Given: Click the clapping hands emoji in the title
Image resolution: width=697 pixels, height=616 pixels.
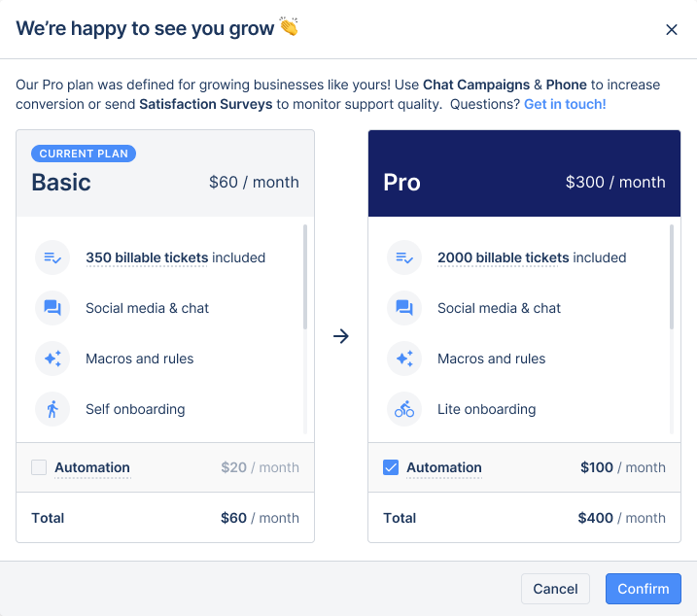Looking at the screenshot, I should [289, 26].
